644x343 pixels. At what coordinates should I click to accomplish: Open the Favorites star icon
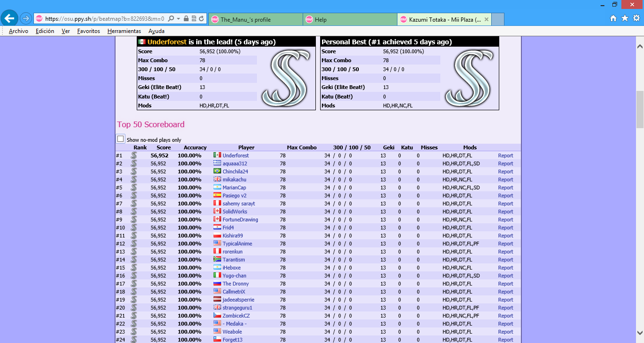(x=625, y=18)
